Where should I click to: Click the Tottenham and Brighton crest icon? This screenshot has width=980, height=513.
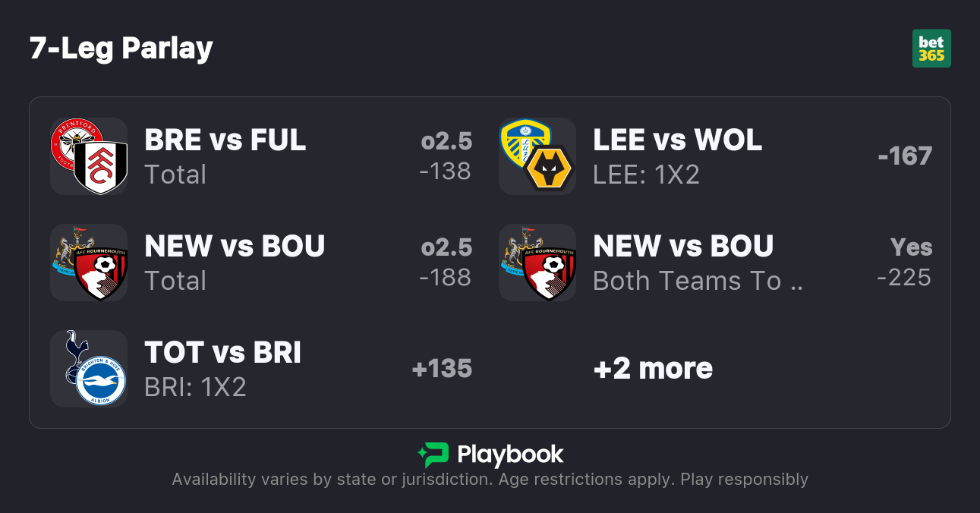[89, 369]
